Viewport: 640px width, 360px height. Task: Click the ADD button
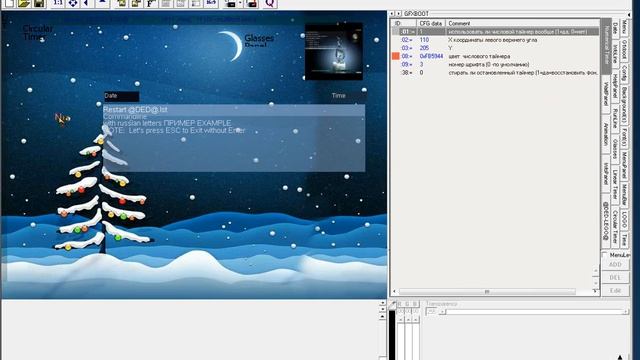(615, 264)
